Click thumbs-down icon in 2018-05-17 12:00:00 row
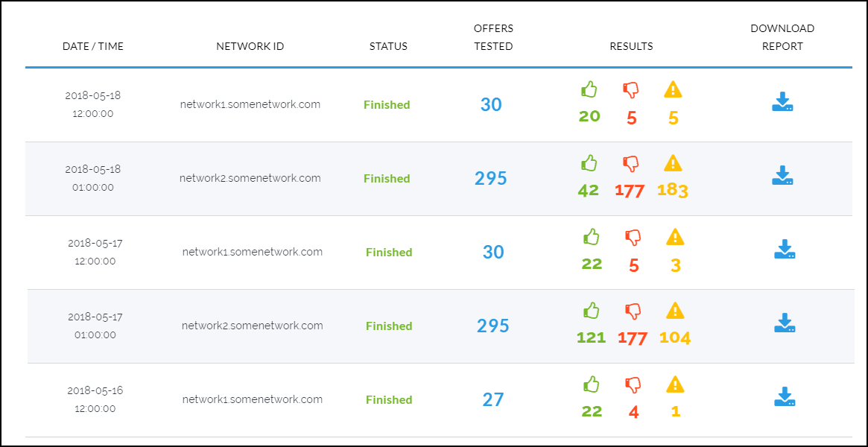 click(633, 237)
